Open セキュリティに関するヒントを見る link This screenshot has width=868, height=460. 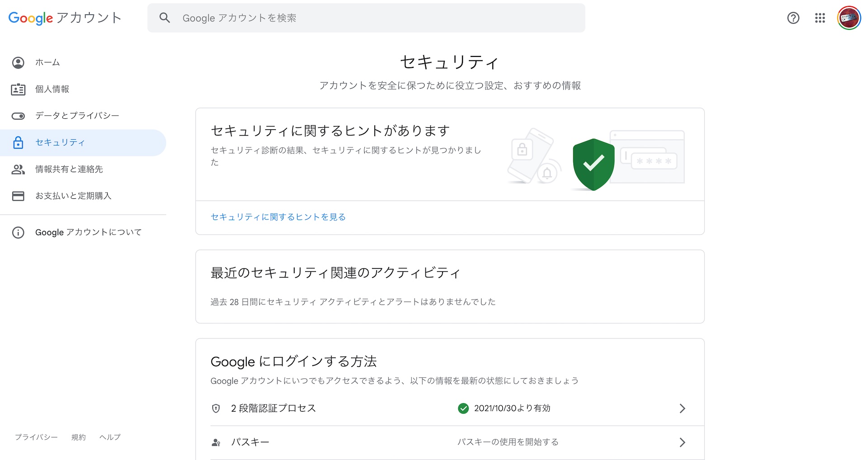[x=278, y=217]
